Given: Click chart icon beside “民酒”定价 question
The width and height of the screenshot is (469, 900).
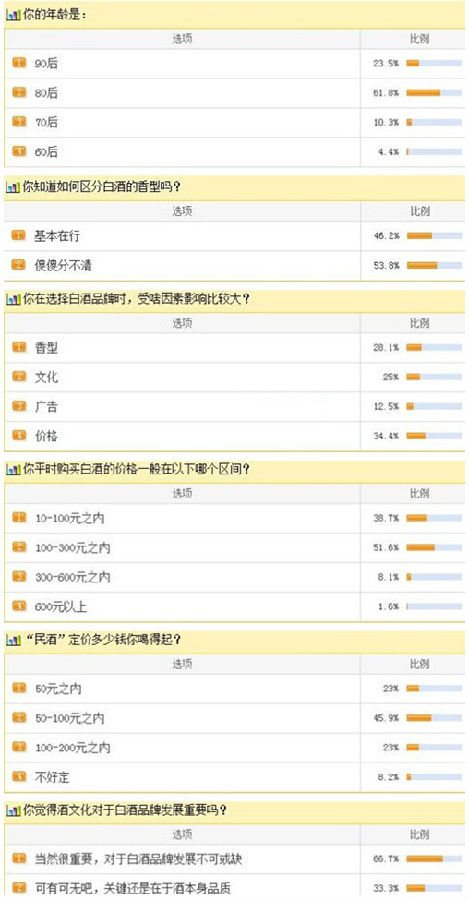Looking at the screenshot, I should point(13,640).
